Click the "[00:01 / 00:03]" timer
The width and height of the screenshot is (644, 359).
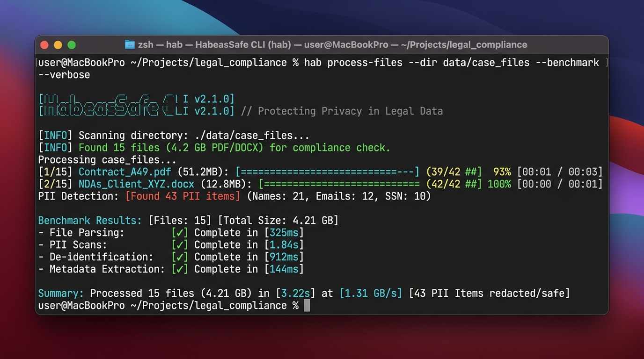[x=560, y=172]
